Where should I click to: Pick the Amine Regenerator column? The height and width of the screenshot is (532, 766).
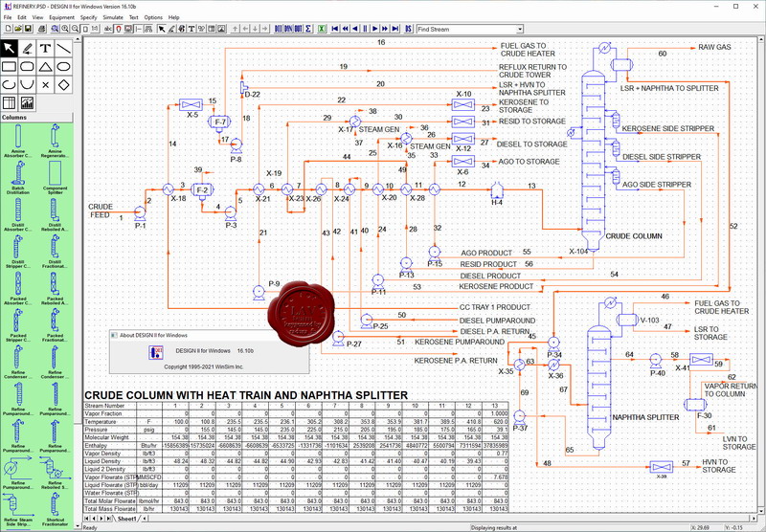point(55,141)
